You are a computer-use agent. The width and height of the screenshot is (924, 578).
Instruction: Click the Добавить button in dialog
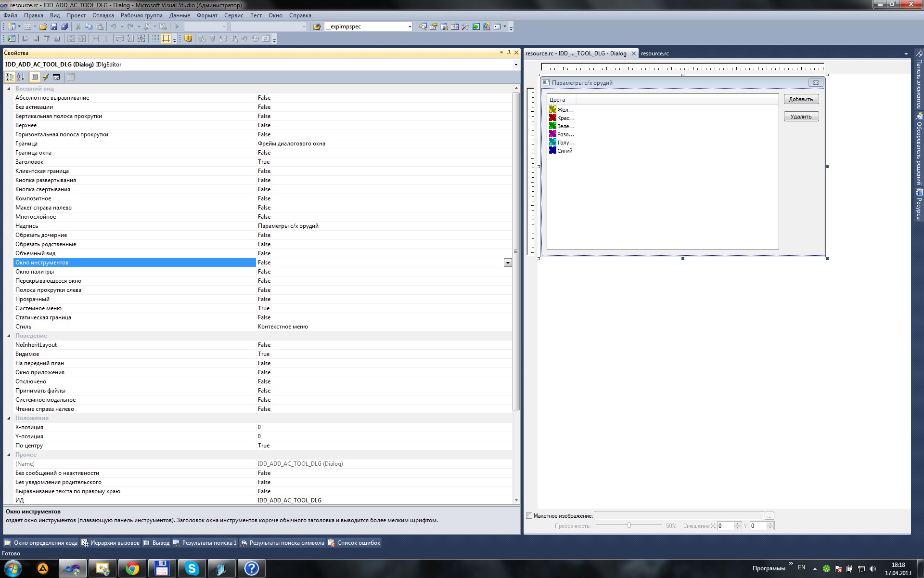click(x=801, y=99)
